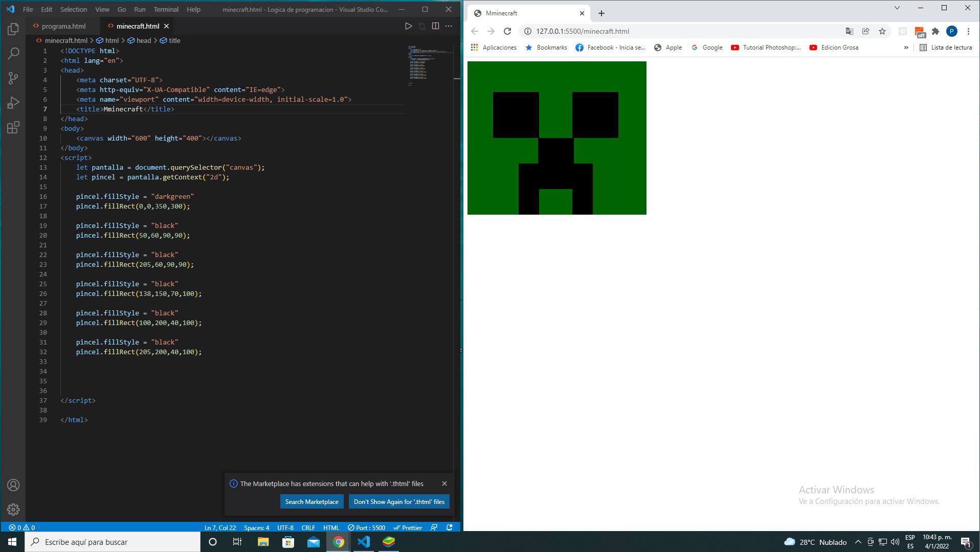Viewport: 980px width, 552px height.
Task: Open the head breadcrumb segment
Action: (x=139, y=40)
